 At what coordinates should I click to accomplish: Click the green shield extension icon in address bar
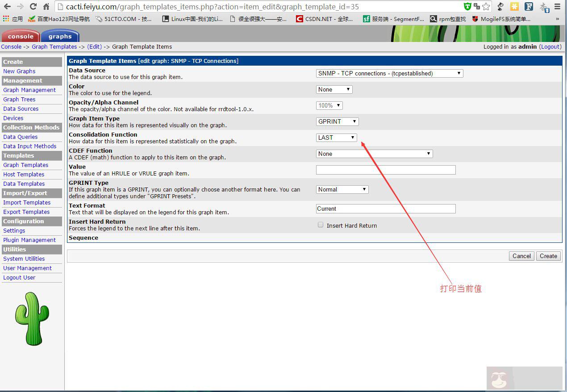[x=467, y=7]
